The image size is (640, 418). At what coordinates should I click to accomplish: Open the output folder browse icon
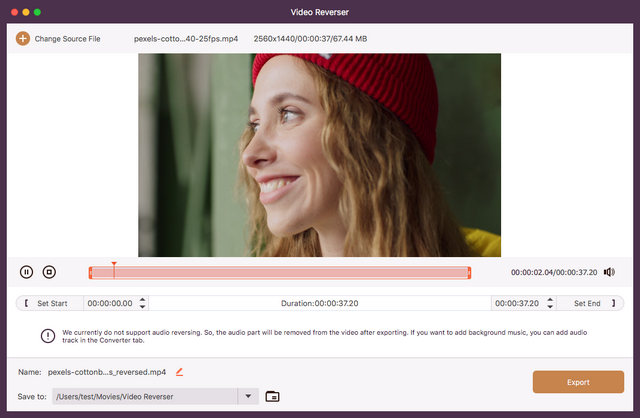click(272, 396)
